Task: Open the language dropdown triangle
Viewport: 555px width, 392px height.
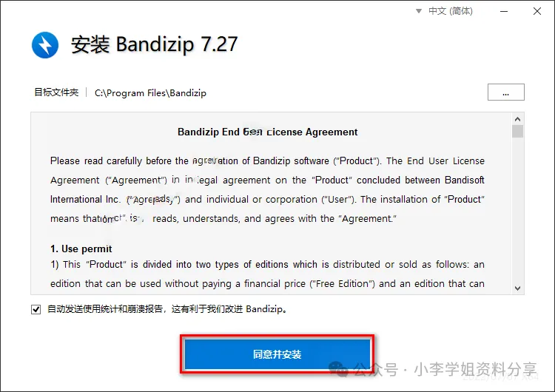Action: 418,11
